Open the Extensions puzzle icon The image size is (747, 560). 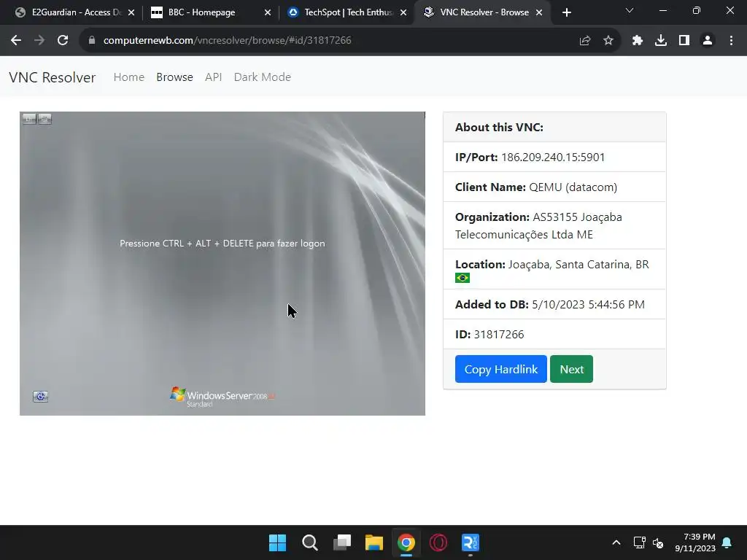point(638,41)
